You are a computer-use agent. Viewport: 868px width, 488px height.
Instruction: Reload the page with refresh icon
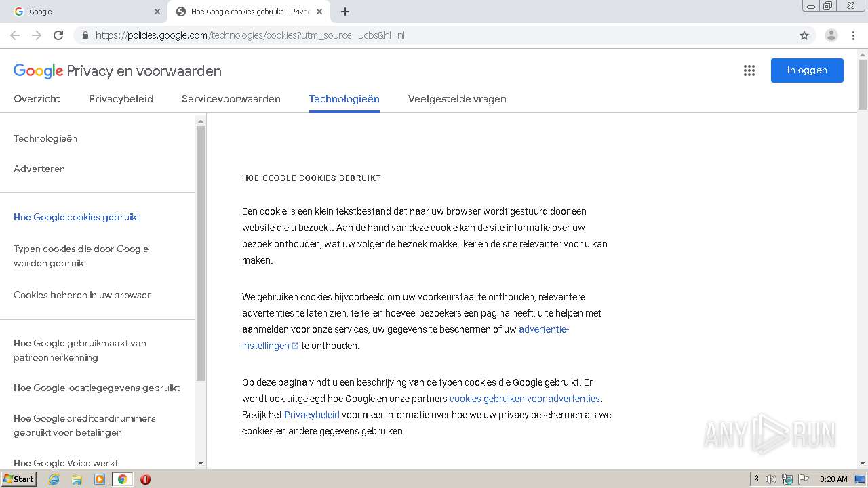pyautogui.click(x=58, y=35)
